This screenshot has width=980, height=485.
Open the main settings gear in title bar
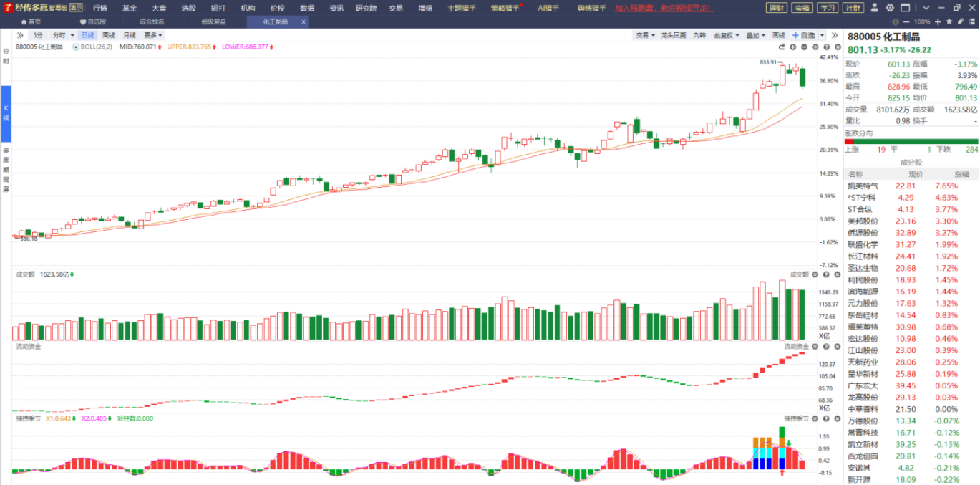pyautogui.click(x=890, y=8)
